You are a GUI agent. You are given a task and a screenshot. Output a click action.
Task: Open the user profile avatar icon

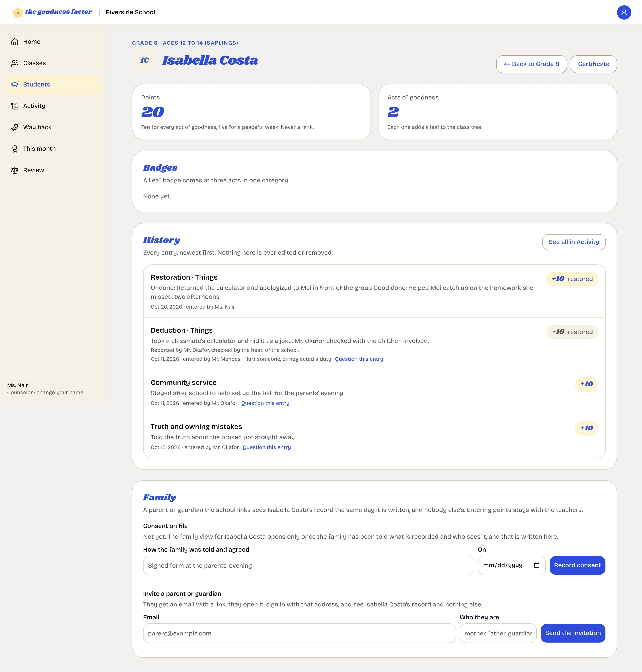[623, 12]
